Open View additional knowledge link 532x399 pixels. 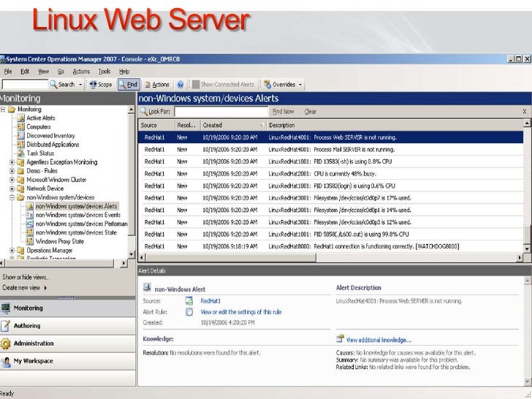(379, 340)
